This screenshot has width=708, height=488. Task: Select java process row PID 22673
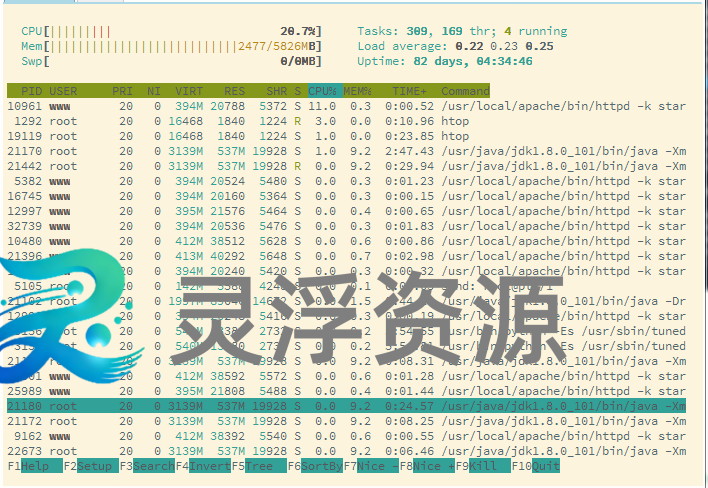[346, 451]
